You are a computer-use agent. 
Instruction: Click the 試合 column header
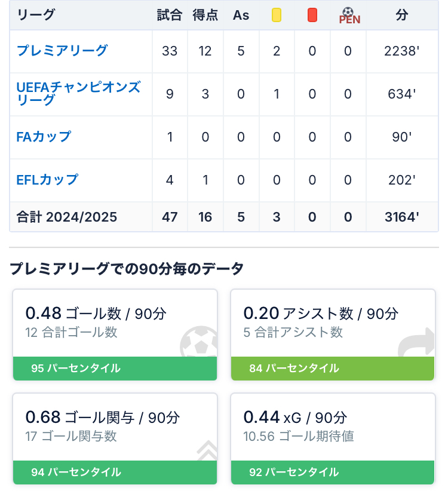pos(170,16)
